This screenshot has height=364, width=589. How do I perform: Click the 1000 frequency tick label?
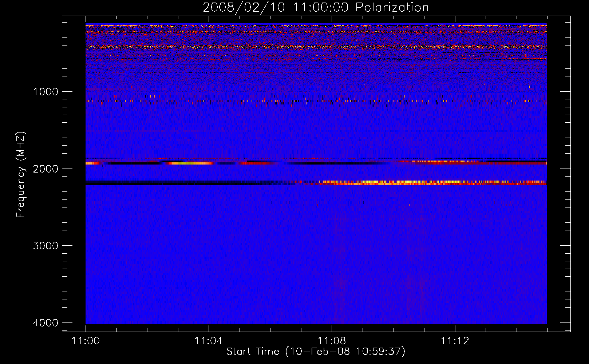[x=46, y=92]
